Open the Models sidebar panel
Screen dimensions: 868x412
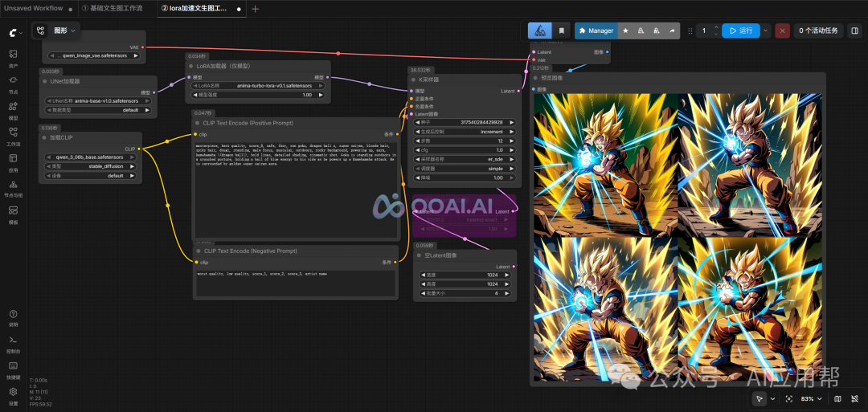pyautogui.click(x=13, y=109)
